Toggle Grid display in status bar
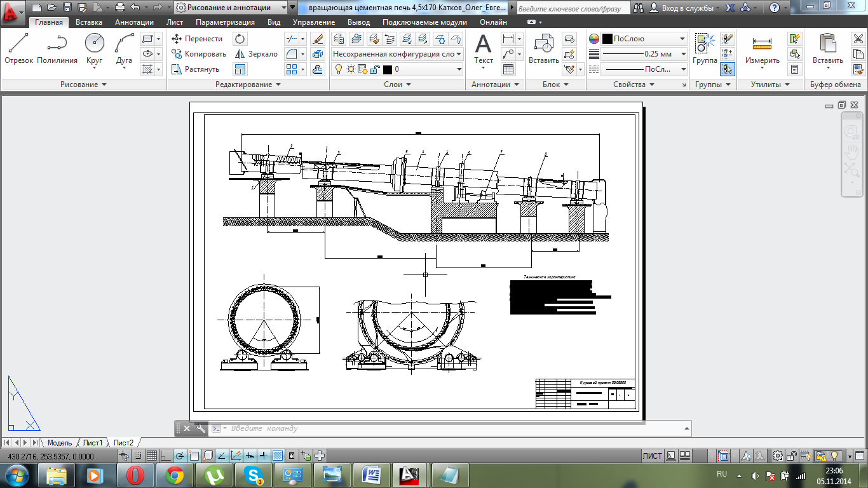 click(152, 456)
